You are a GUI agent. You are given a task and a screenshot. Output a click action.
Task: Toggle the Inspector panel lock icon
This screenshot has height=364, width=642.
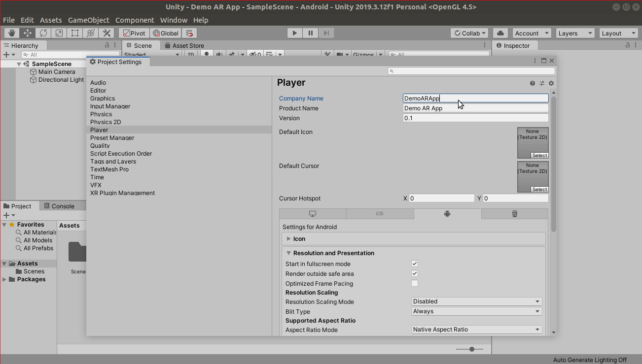click(x=628, y=45)
